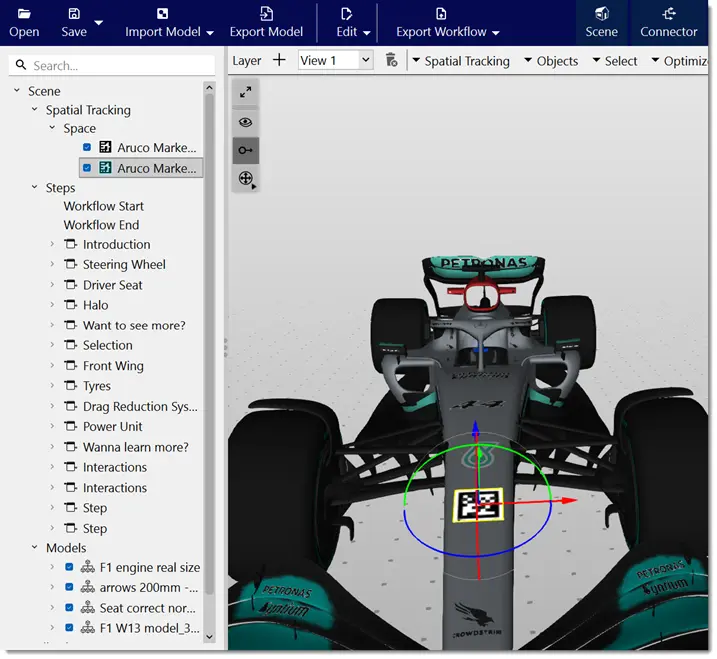
Task: Select Workflow End step
Action: 101,225
